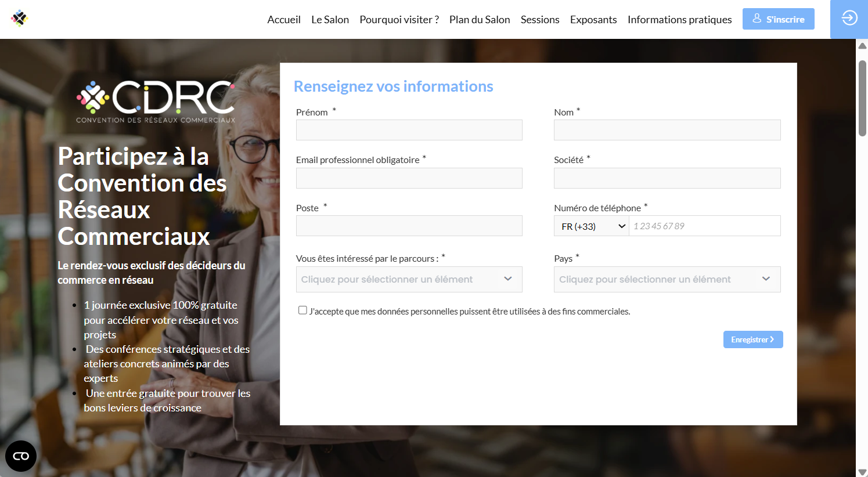The image size is (868, 477).
Task: Select the phone number text field
Action: click(704, 226)
